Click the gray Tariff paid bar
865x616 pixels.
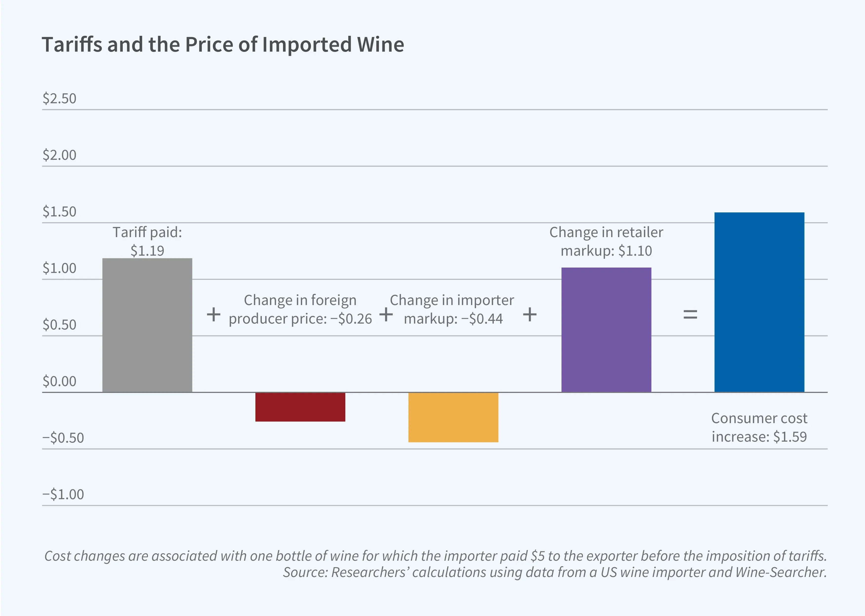[x=147, y=325]
